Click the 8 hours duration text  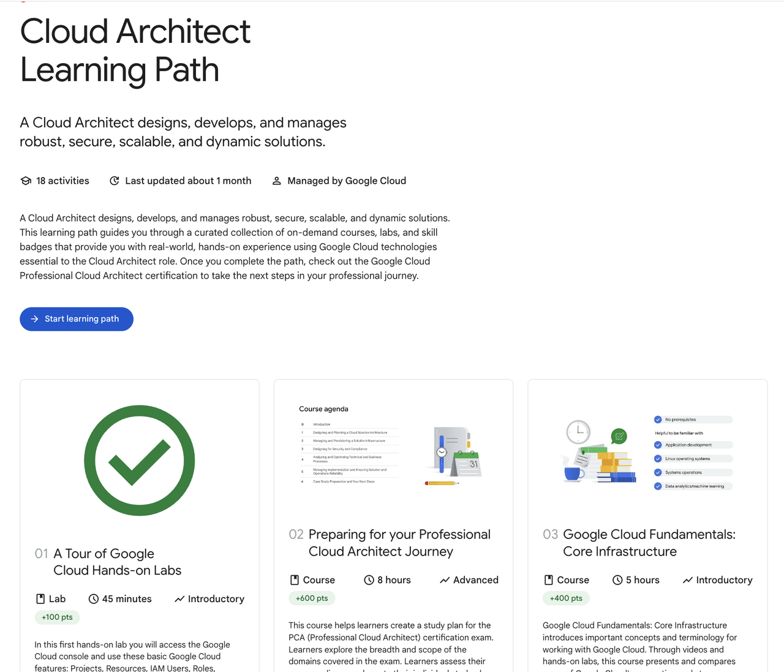(x=394, y=580)
